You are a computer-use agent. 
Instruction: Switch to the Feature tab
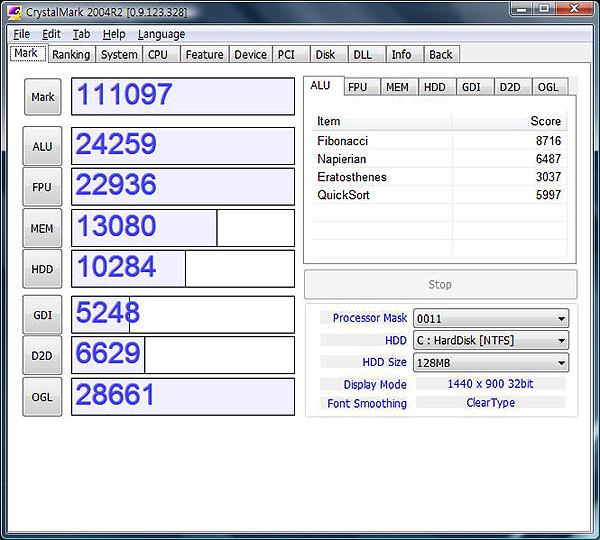pos(204,54)
